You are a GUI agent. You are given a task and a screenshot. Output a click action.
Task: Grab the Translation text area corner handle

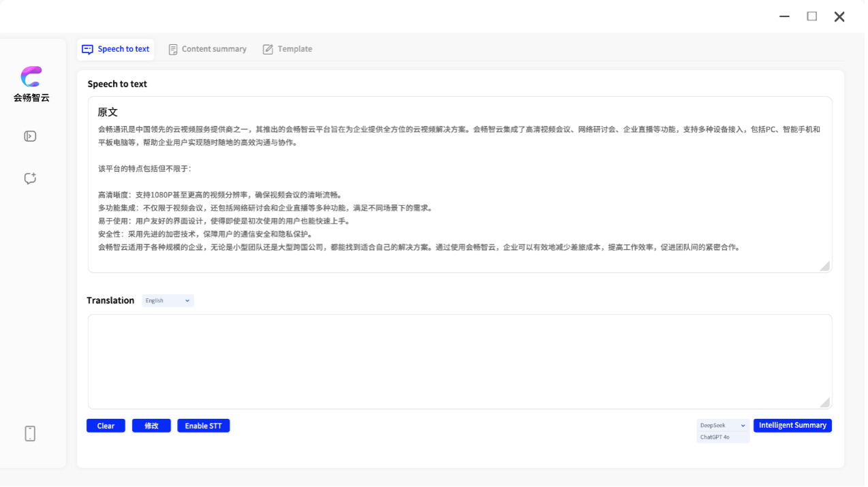824,402
